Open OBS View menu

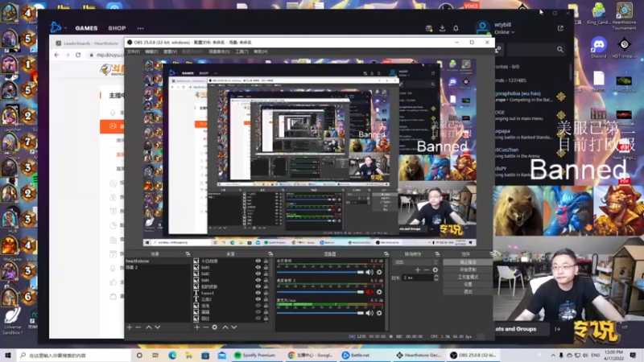point(170,51)
